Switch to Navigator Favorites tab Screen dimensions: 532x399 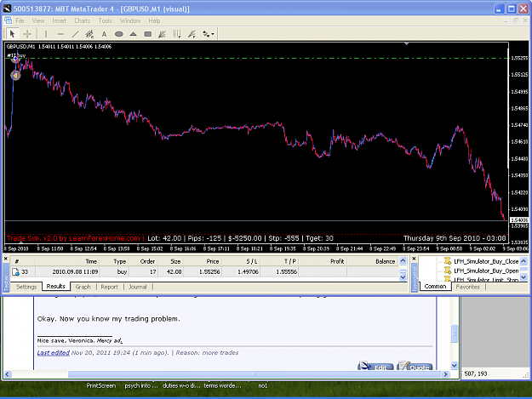point(468,287)
